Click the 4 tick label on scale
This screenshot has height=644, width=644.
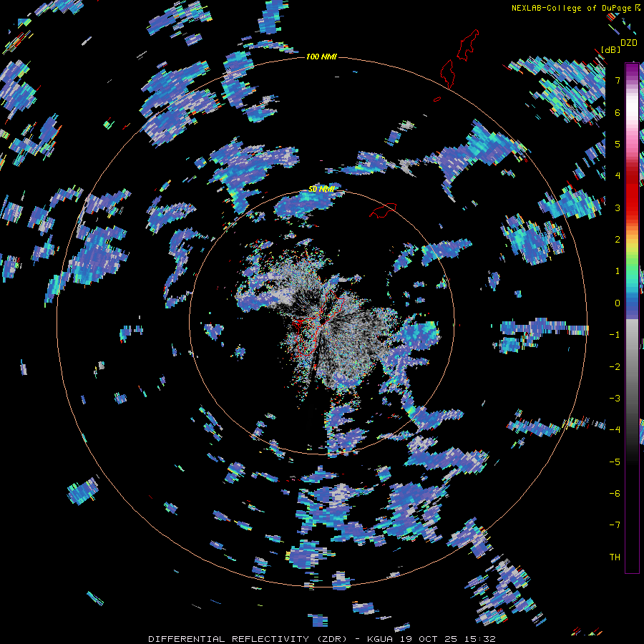tap(618, 176)
